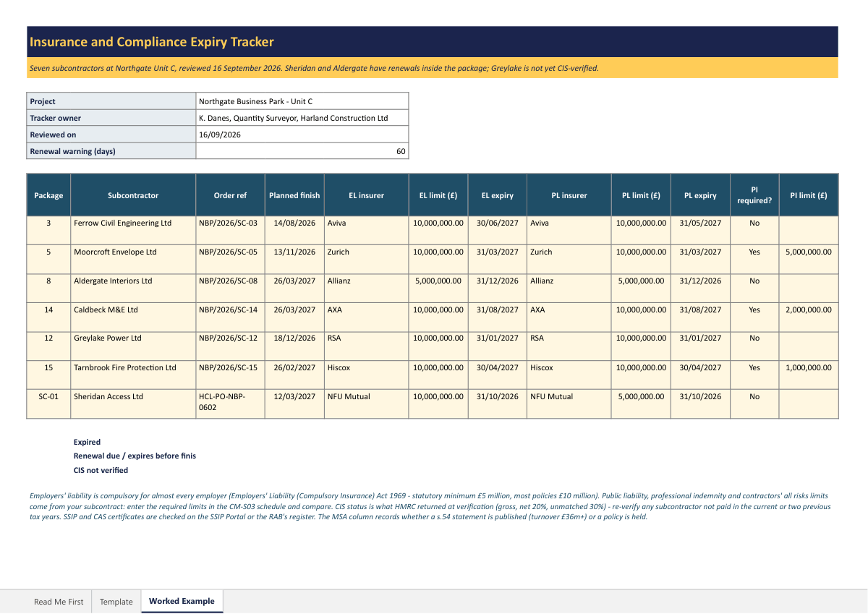Select the Expired legend label
Viewport: 868px width, 614px height.
[87, 442]
